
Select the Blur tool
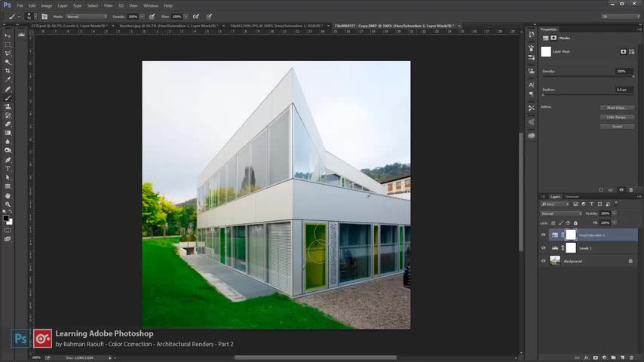click(x=8, y=142)
